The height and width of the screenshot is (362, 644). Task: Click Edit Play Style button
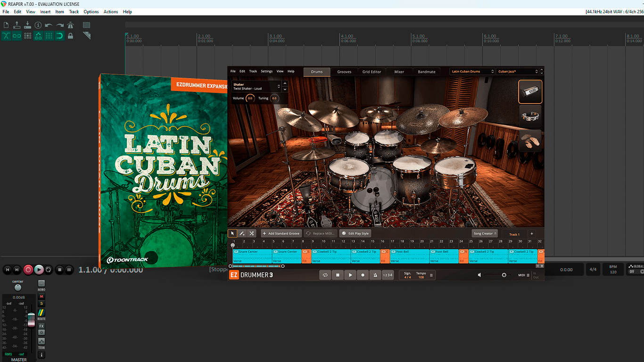(355, 233)
